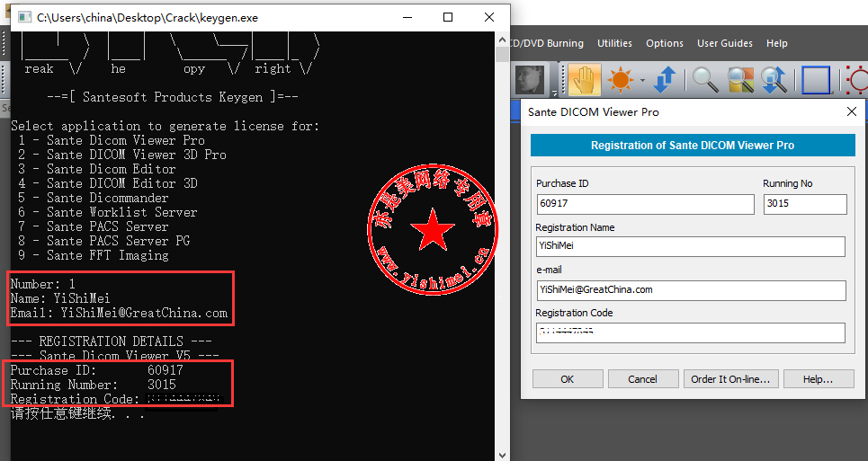Focus the Running No field
868x461 pixels.
coord(805,203)
